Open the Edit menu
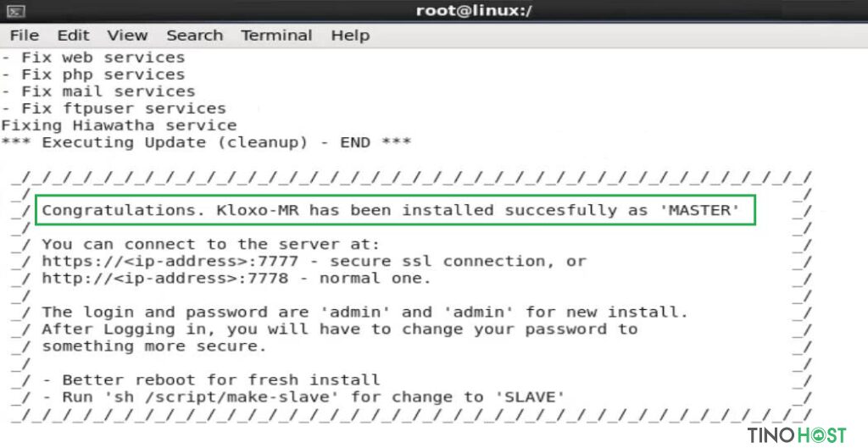The width and height of the screenshot is (868, 448). pos(74,36)
